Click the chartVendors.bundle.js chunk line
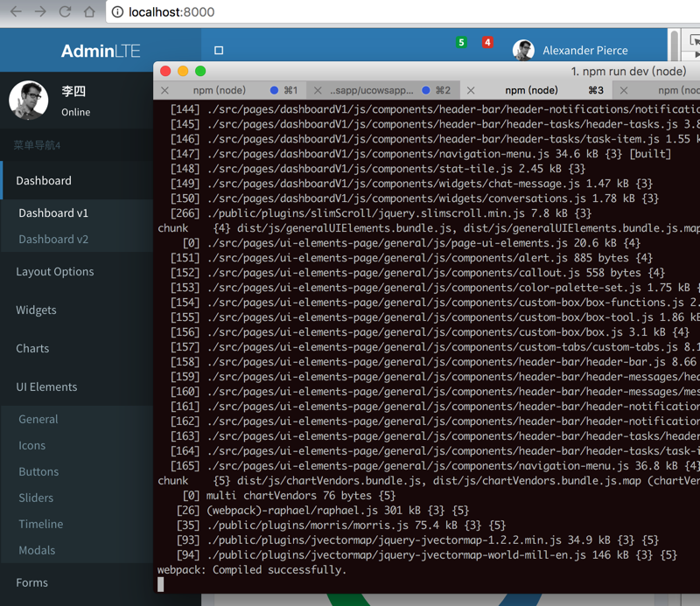This screenshot has width=700, height=606. [429, 481]
